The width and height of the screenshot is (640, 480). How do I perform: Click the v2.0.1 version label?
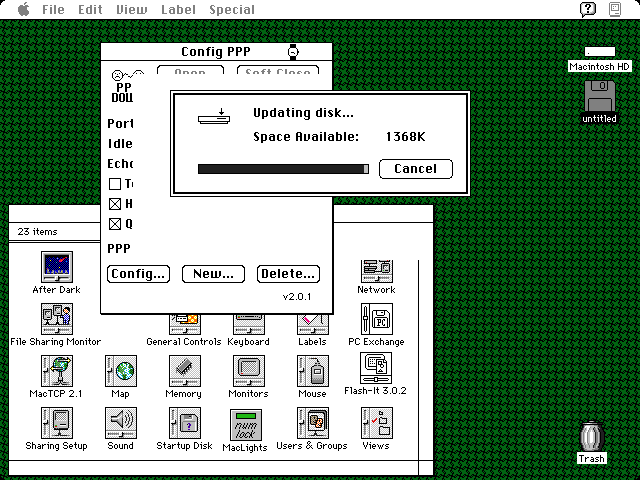[x=297, y=297]
